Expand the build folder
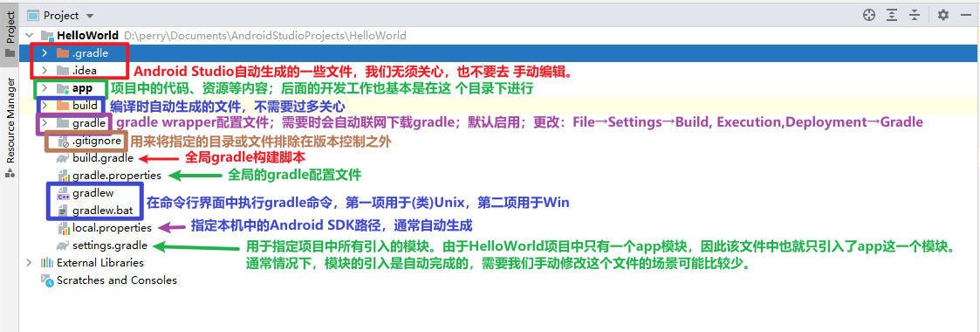Viewport: 980px width, 332px height. [x=45, y=106]
